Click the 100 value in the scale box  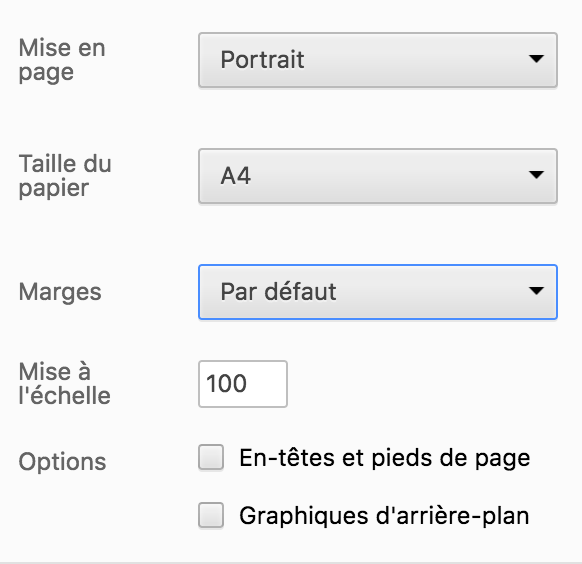pos(226,383)
